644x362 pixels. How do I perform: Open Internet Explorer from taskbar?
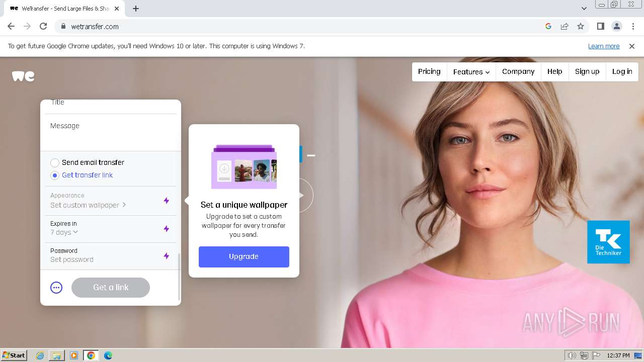click(x=40, y=355)
